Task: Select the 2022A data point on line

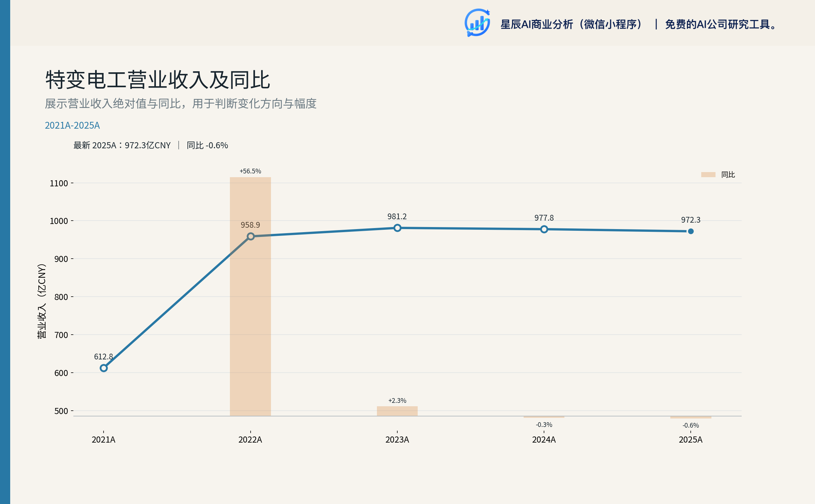Action: 251,236
